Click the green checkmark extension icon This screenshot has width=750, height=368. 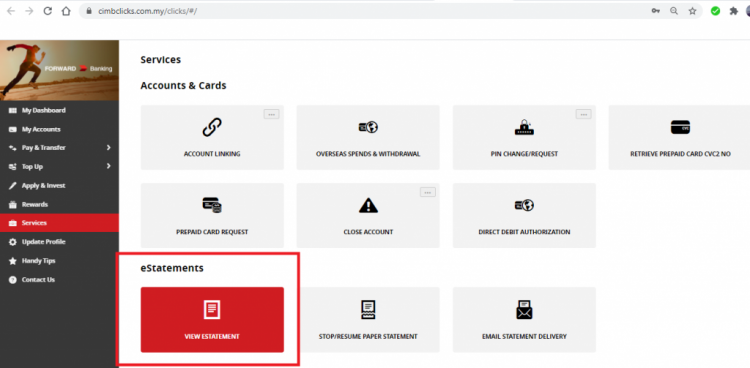point(715,11)
